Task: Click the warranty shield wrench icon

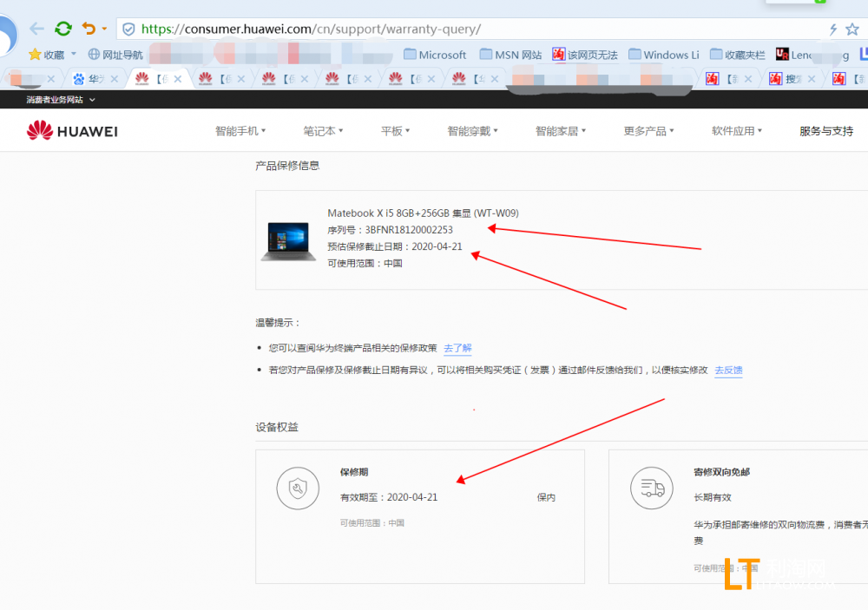Action: coord(298,489)
